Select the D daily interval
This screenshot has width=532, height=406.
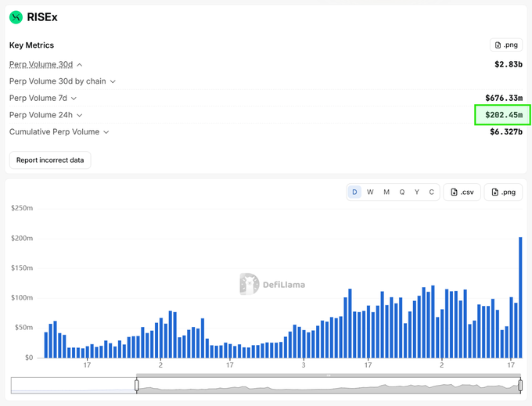pyautogui.click(x=354, y=192)
